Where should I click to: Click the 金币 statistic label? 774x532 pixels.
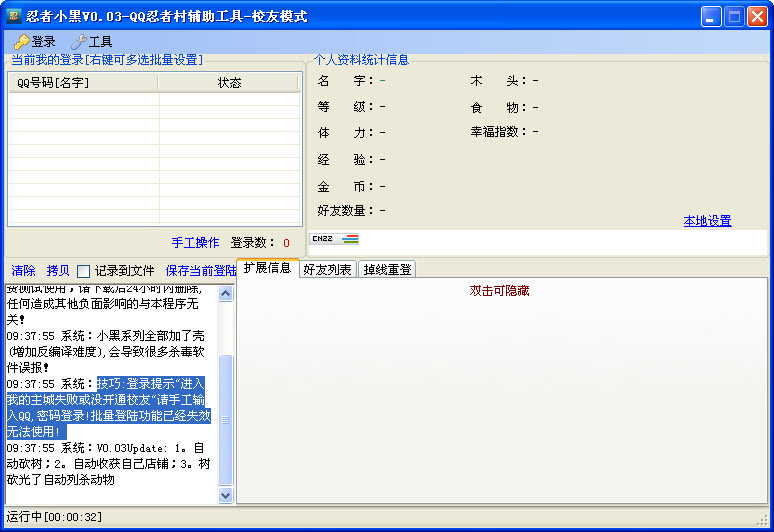point(345,187)
